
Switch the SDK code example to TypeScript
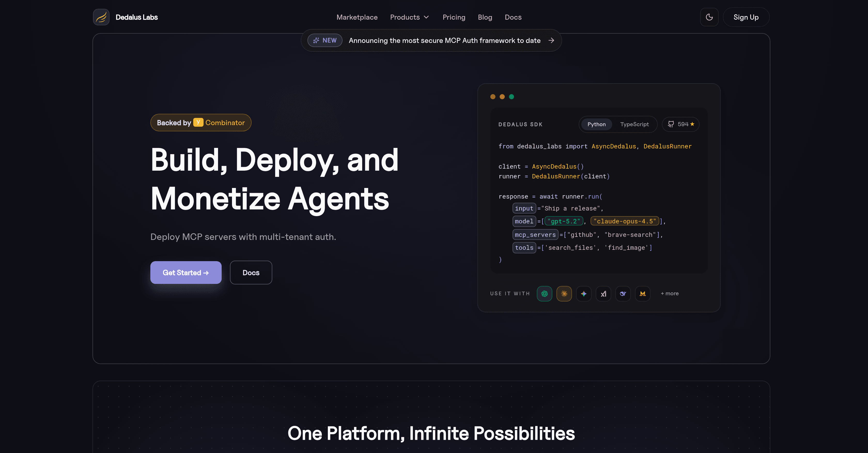pos(634,124)
